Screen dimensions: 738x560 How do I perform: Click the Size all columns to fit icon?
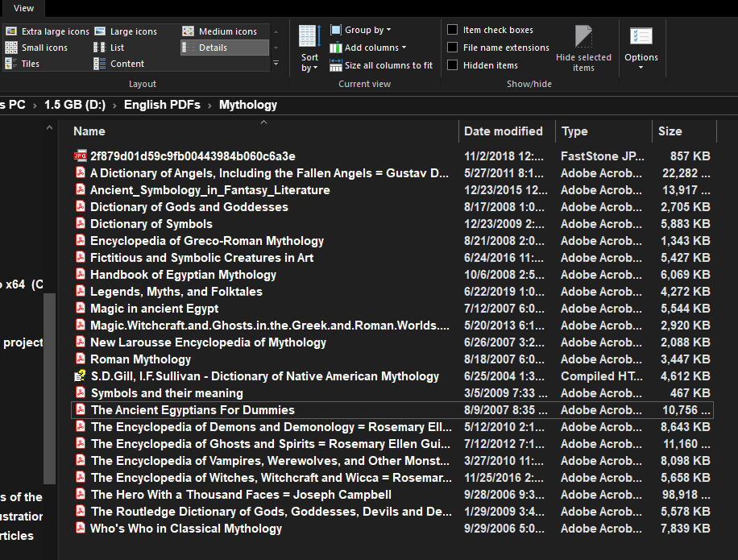(x=336, y=65)
